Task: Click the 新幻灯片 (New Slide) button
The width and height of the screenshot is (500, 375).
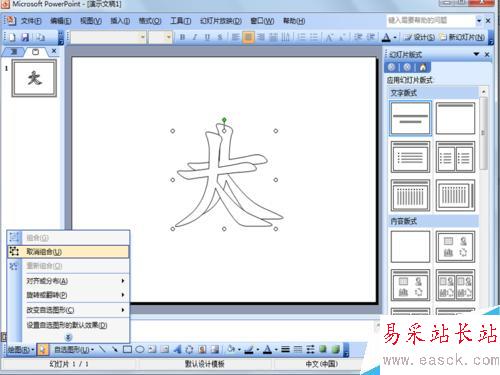Action: click(462, 37)
